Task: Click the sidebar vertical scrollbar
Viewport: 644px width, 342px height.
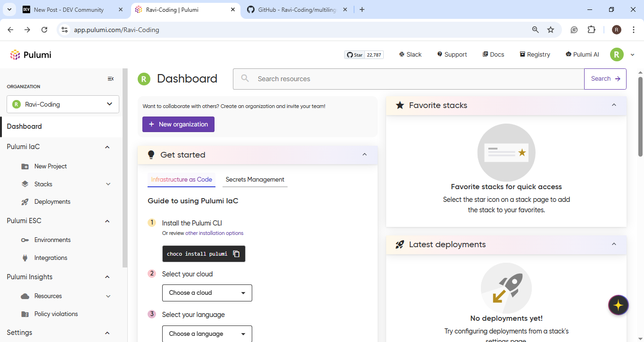Action: [x=125, y=167]
